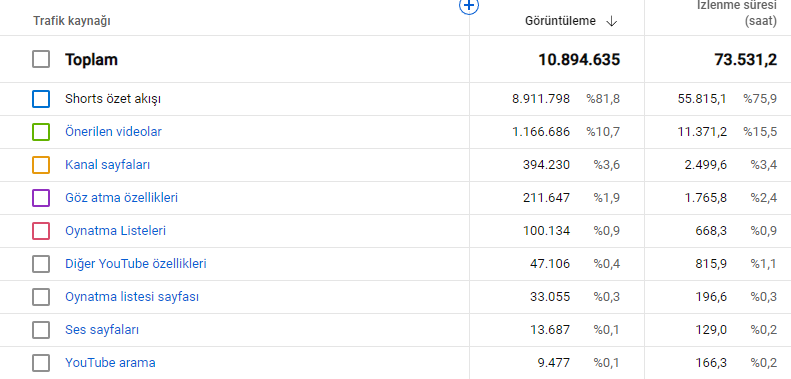Screen dimensions: 791x379
Task: Check the Diğer YouTube özellikleri checkbox
Action: click(41, 264)
